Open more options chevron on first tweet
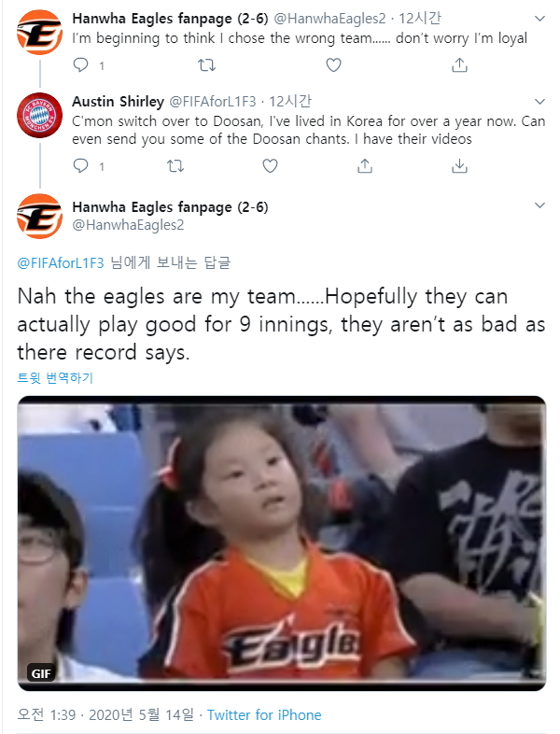The height and width of the screenshot is (734, 560). (x=539, y=19)
